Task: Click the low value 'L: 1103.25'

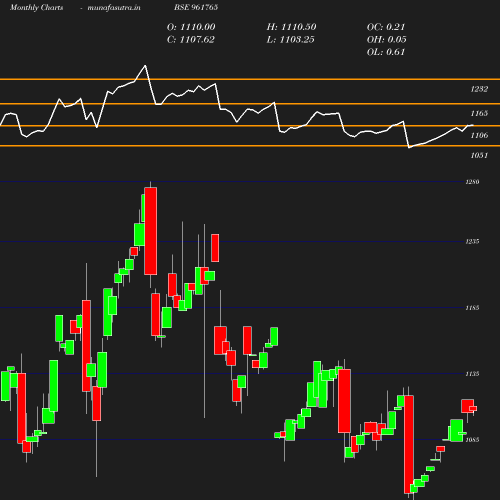Action: 290,40
